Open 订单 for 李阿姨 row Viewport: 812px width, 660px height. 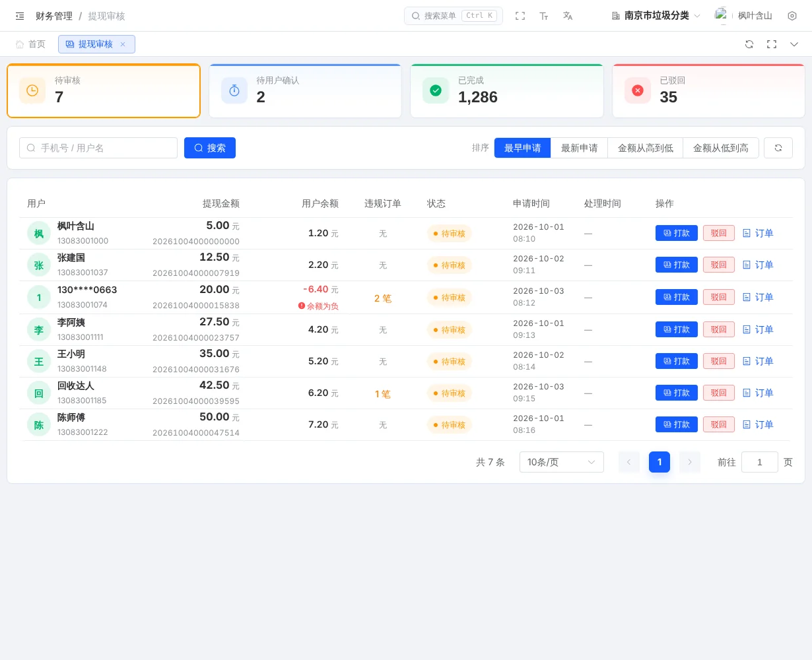tap(757, 329)
